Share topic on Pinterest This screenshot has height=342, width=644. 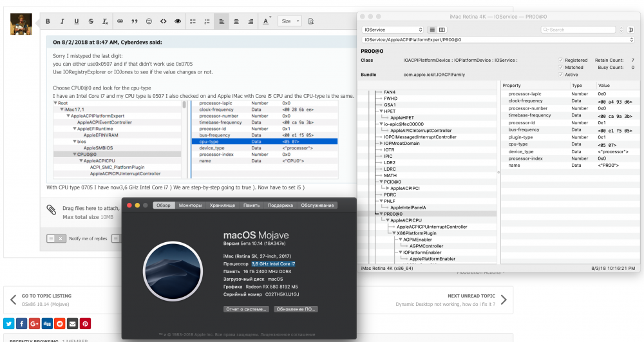(x=86, y=323)
